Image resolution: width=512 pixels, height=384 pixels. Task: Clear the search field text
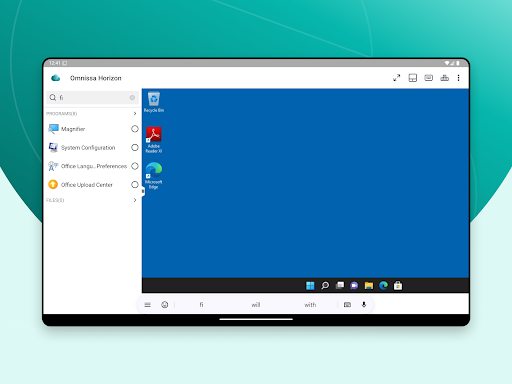tap(132, 98)
